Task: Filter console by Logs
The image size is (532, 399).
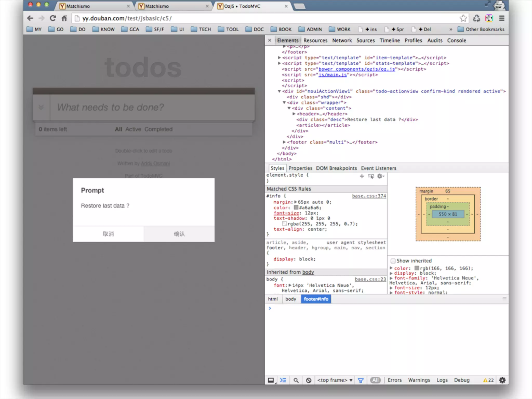Action: [x=442, y=380]
